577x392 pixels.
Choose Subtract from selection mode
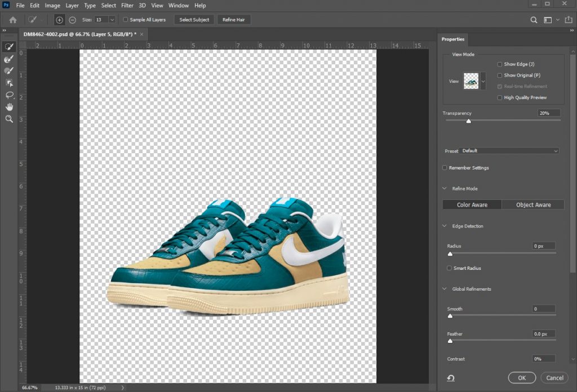point(73,20)
